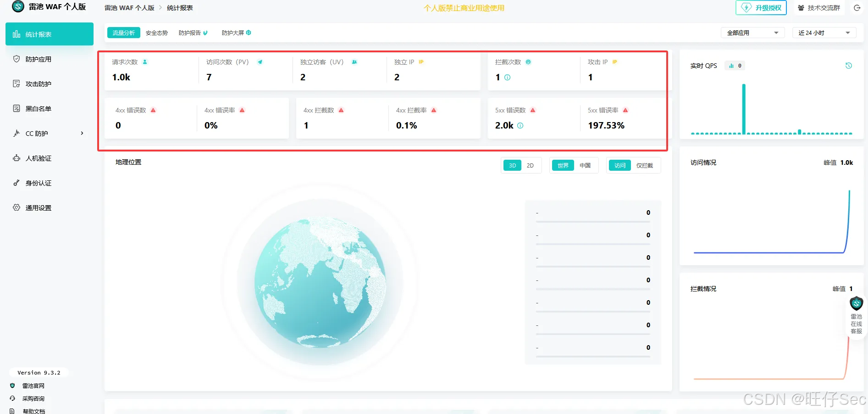
Task: Click the 升级授权 button
Action: click(761, 8)
